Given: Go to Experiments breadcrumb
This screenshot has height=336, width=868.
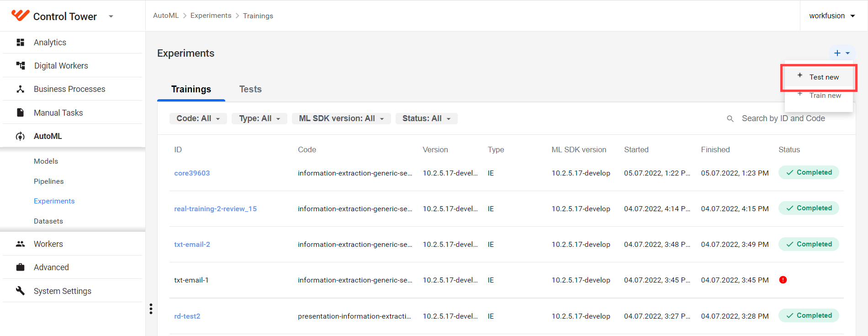Looking at the screenshot, I should click(211, 16).
